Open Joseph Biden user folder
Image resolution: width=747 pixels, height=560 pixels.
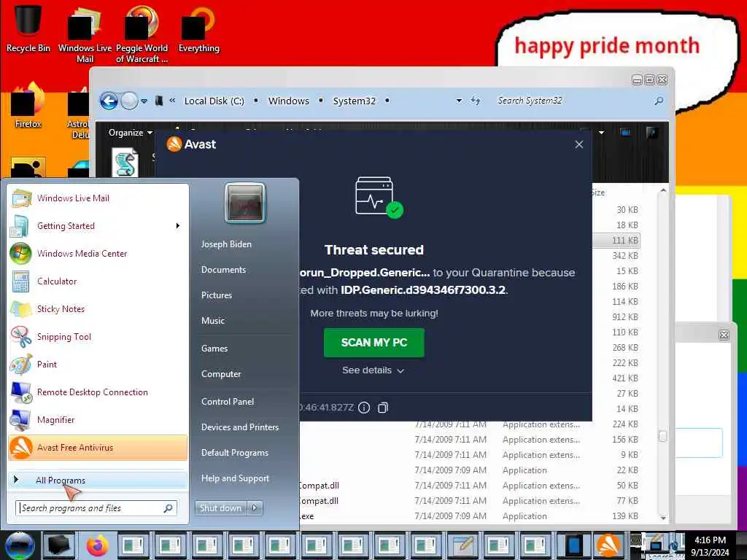(x=226, y=244)
